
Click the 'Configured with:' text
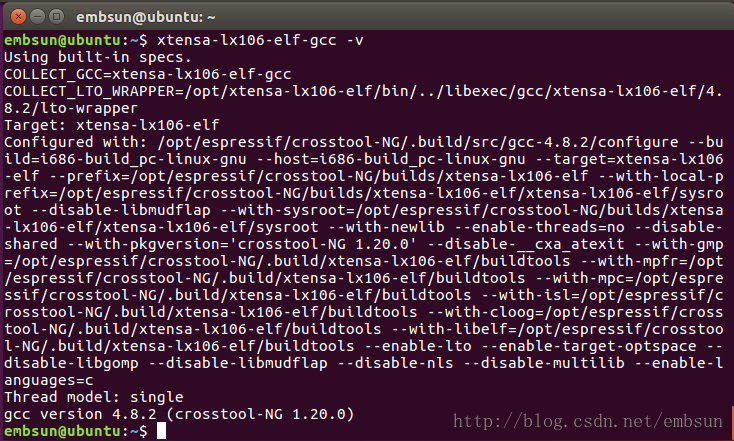tap(72, 143)
